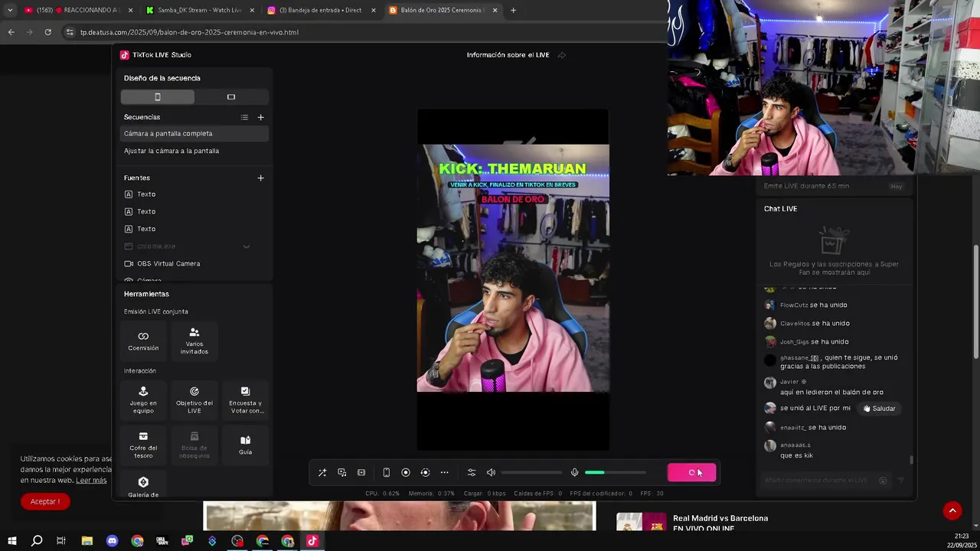The image size is (980, 551).
Task: Open Cofre del tesoro tool
Action: coord(143,445)
